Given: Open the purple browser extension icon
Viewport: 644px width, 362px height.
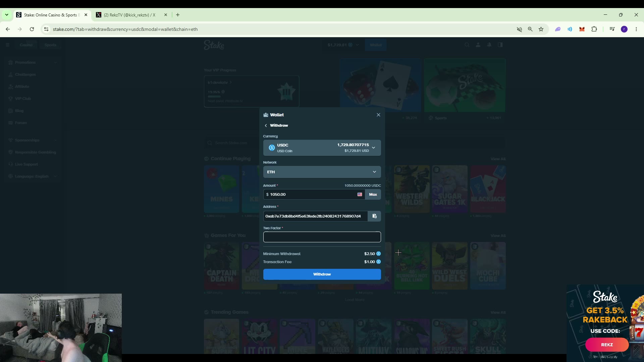Looking at the screenshot, I should pyautogui.click(x=558, y=29).
